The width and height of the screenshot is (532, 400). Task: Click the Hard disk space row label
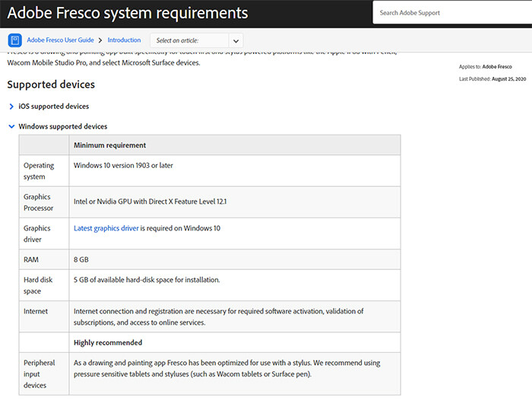(38, 285)
